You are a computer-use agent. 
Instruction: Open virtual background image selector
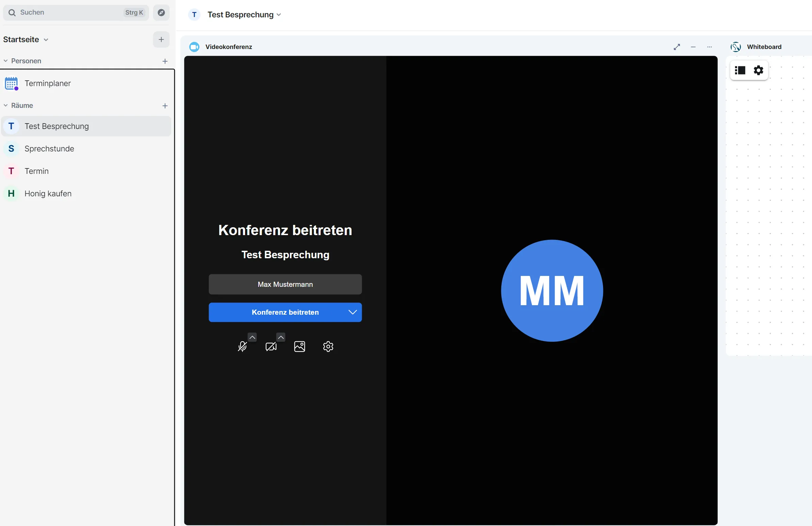299,347
